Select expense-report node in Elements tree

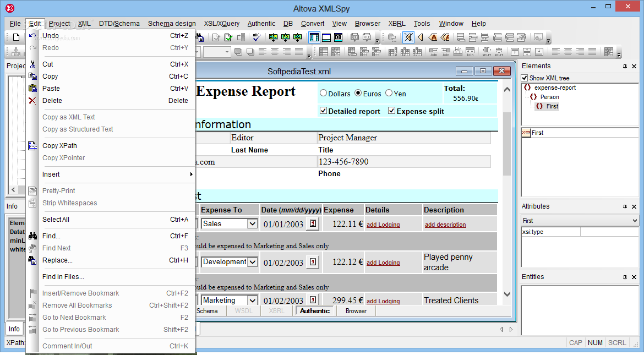tap(555, 88)
